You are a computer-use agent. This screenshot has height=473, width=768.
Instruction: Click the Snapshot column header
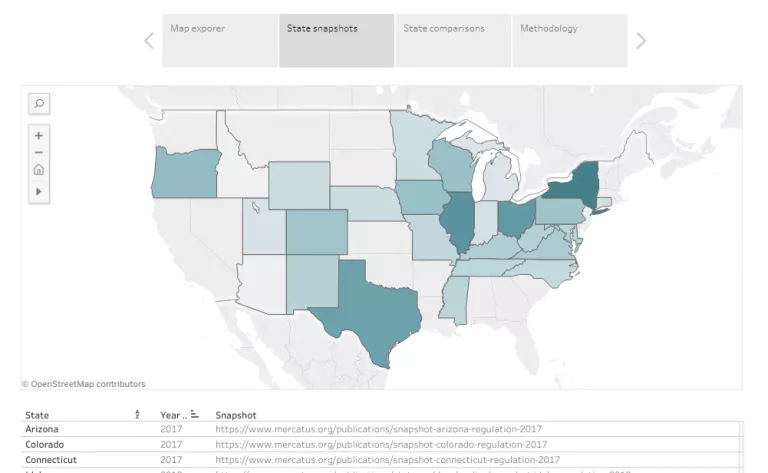236,415
